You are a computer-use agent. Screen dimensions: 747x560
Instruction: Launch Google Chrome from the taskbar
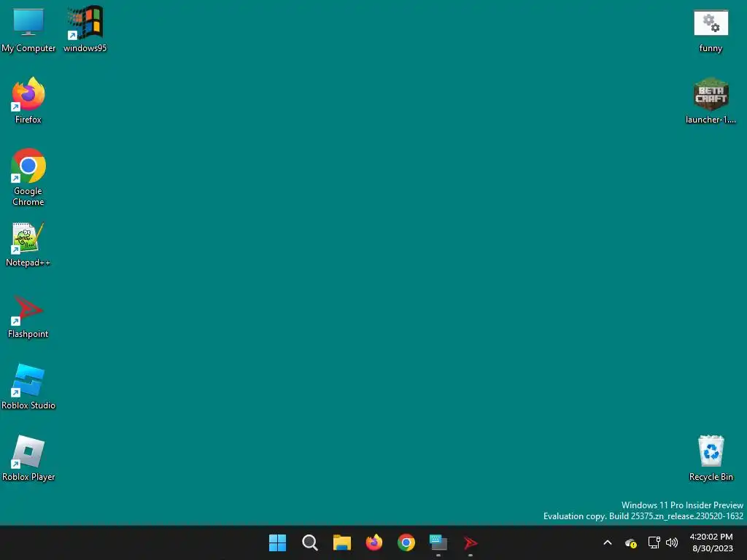pos(406,542)
